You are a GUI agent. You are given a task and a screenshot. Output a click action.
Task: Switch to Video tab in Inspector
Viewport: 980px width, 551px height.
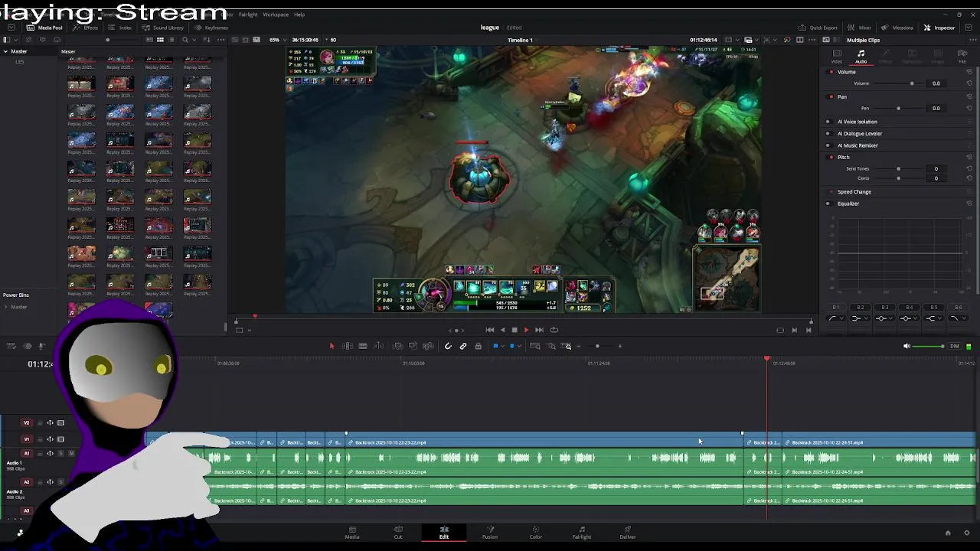click(x=837, y=56)
